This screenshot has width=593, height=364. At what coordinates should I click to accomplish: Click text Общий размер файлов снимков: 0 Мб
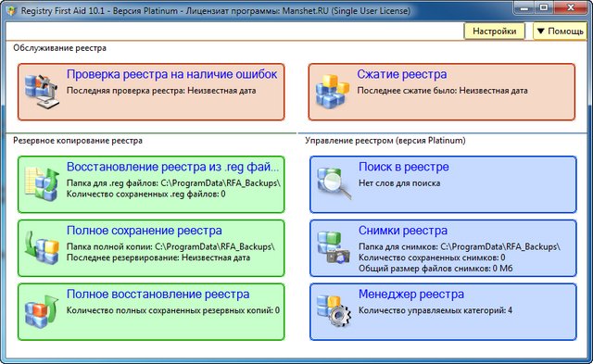(435, 269)
